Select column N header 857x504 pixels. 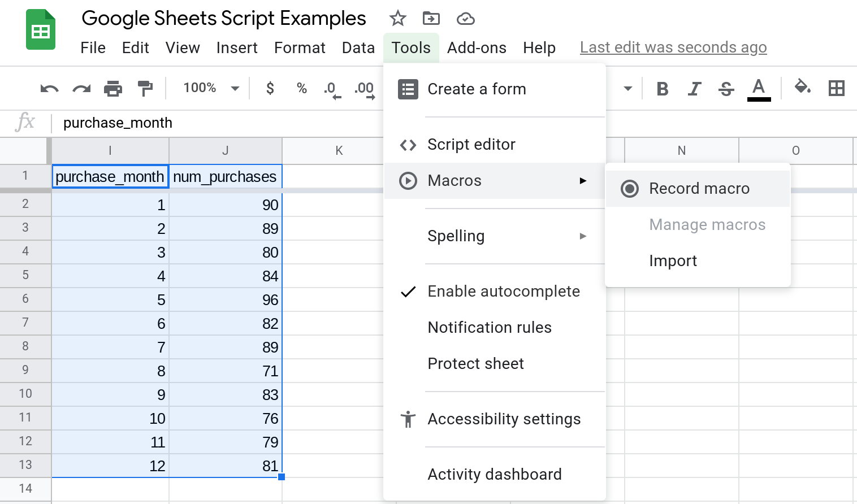(682, 151)
